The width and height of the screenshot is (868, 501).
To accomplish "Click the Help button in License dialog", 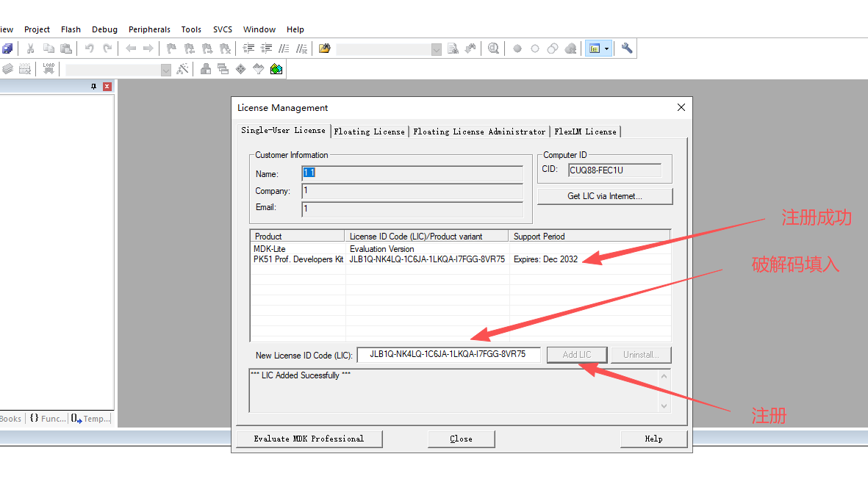I will coord(654,439).
